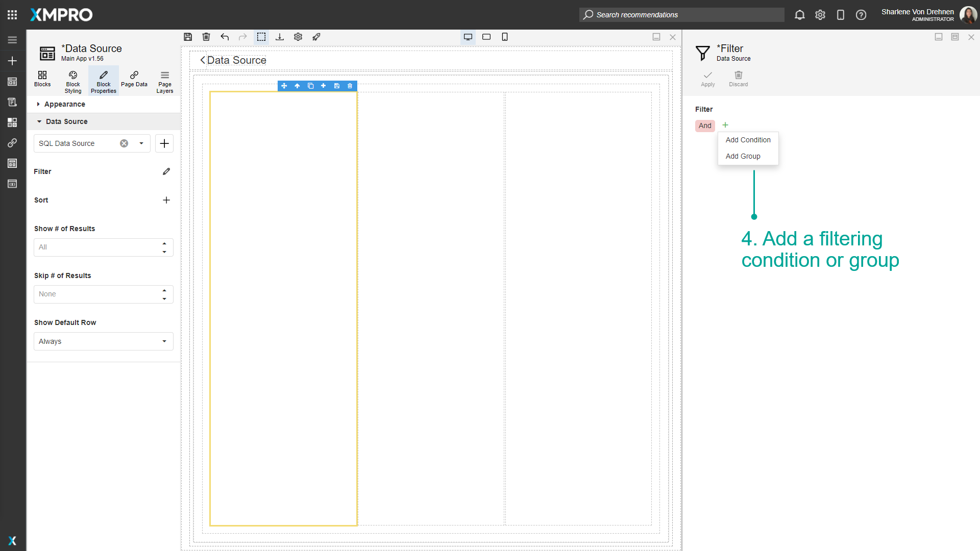
Task: Delete the selected block with the trash icon
Action: tap(350, 86)
